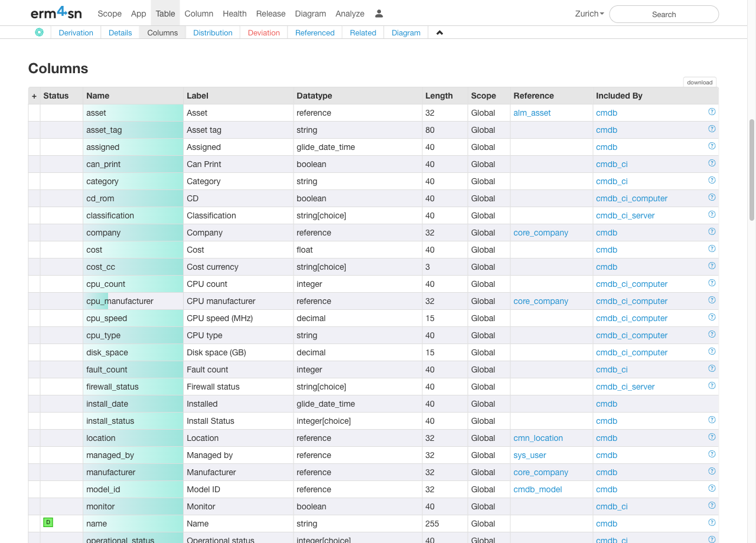Click the green circular icon beside Derivation

[39, 32]
